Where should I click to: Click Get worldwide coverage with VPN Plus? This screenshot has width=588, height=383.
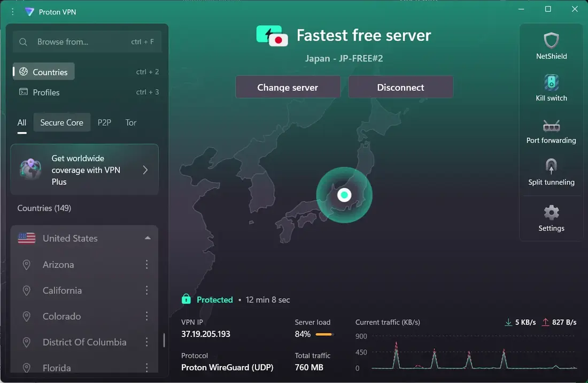pos(85,170)
